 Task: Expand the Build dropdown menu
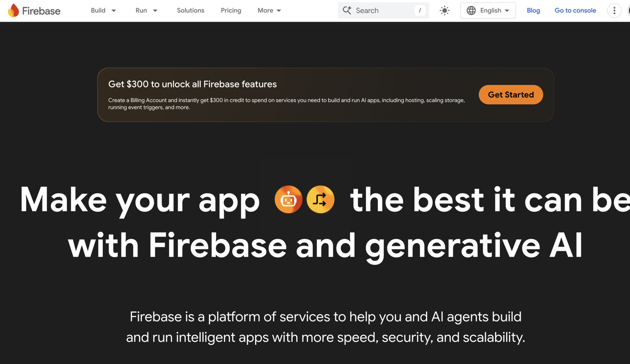coord(103,11)
